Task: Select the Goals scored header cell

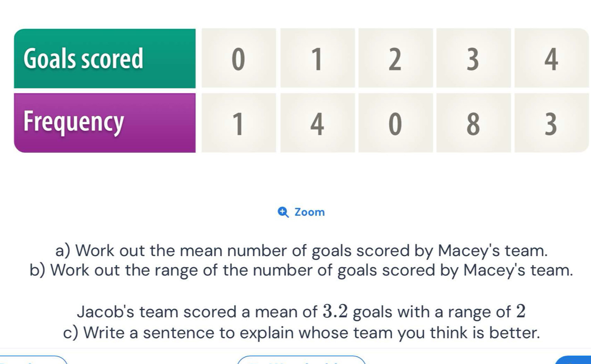Action: [x=105, y=58]
